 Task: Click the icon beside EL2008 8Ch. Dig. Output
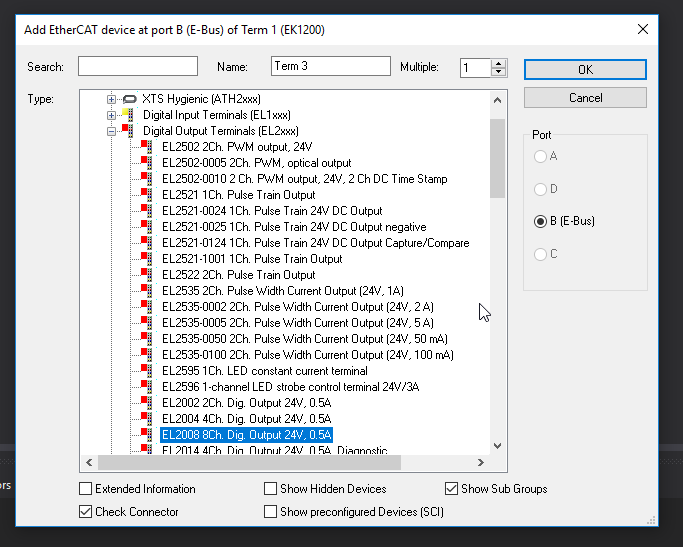click(147, 435)
